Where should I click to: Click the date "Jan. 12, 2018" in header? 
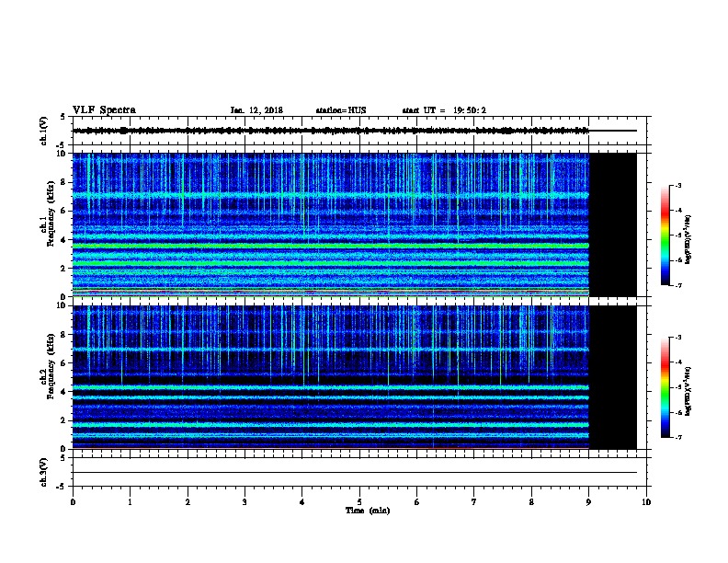click(x=256, y=110)
